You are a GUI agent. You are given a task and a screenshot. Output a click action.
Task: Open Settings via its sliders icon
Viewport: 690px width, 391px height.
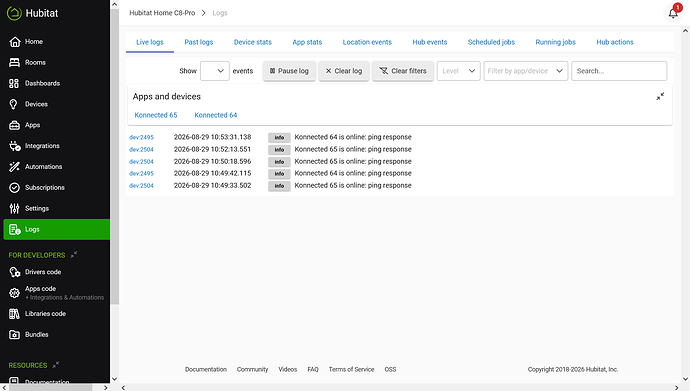tap(15, 208)
